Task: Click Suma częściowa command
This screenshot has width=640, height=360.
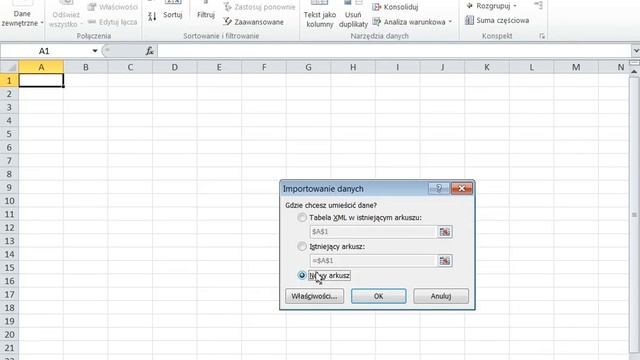Action: click(497, 20)
